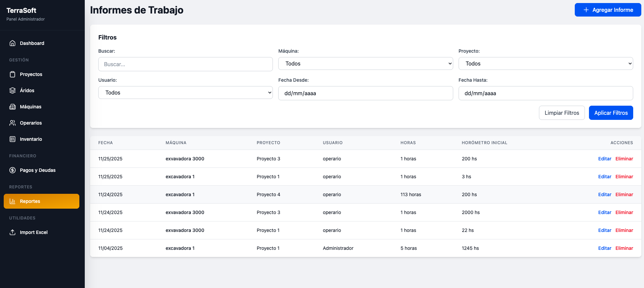Edit the 113 horas Proyecto 4 report

tap(604, 194)
